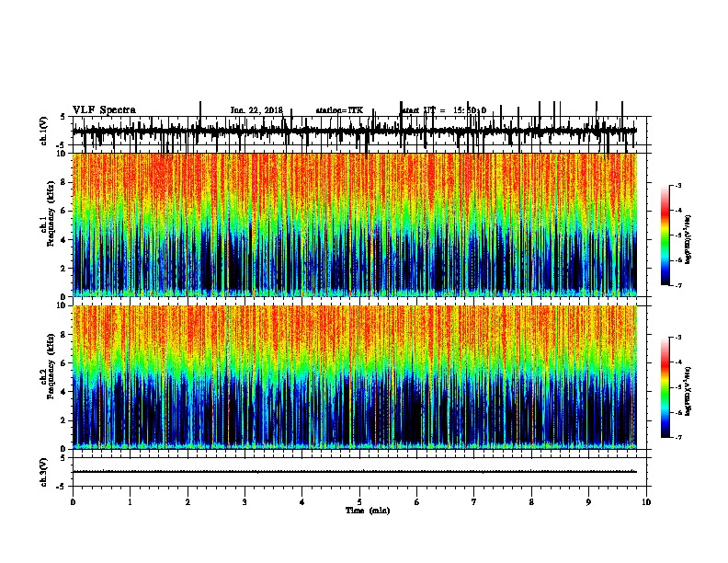This screenshot has height=563, width=728.
Task: Click the "ch.3(V)" axis label
Action: click(x=43, y=472)
